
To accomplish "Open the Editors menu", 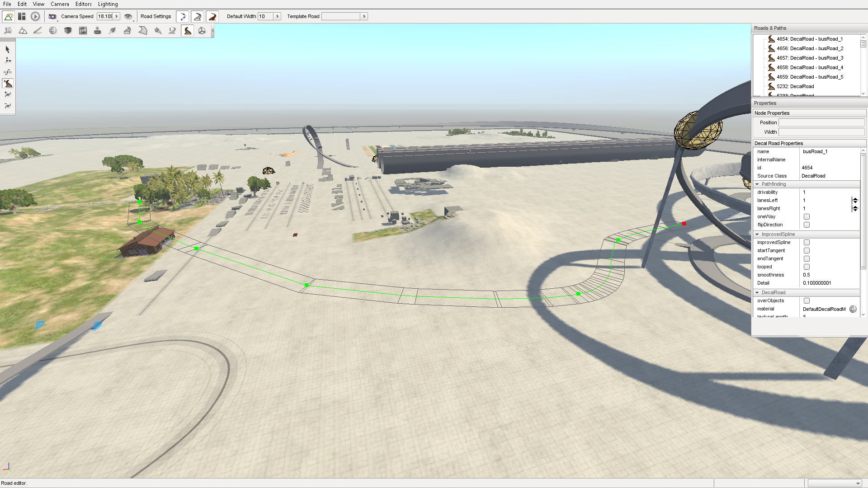I will click(84, 4).
